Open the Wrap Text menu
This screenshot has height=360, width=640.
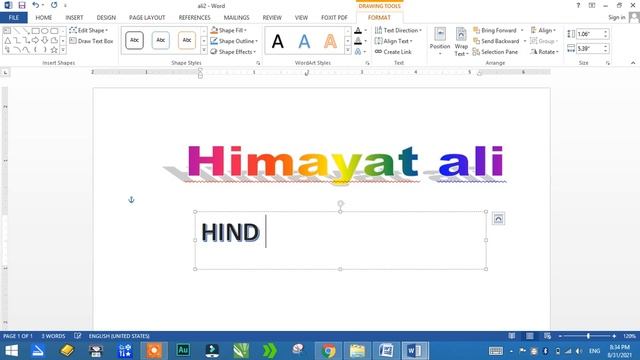(461, 41)
